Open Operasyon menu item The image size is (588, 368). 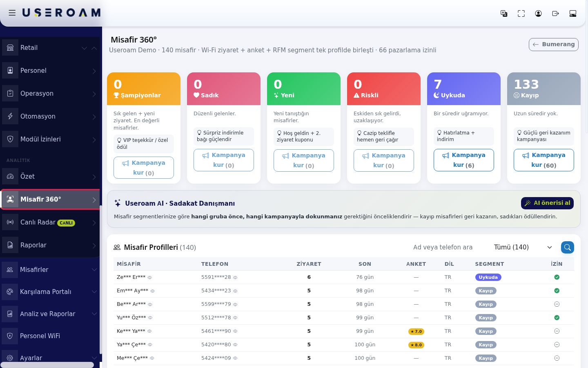click(x=50, y=93)
